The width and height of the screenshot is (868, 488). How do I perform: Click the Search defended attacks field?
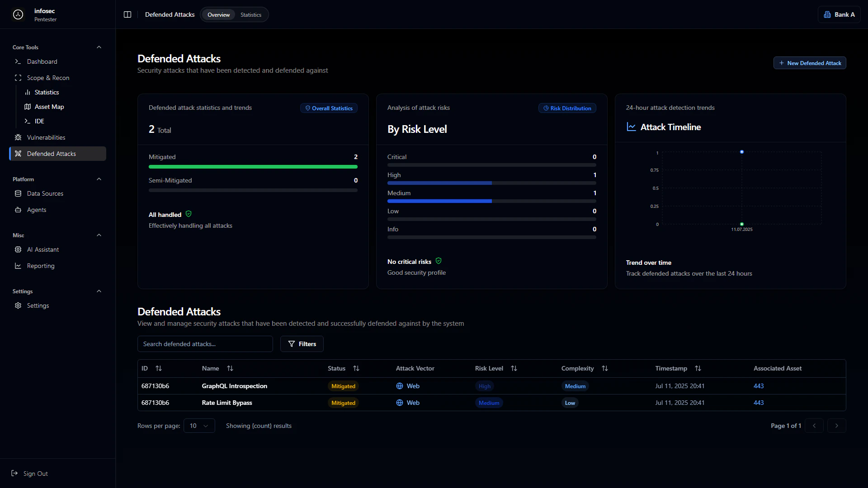(x=205, y=344)
